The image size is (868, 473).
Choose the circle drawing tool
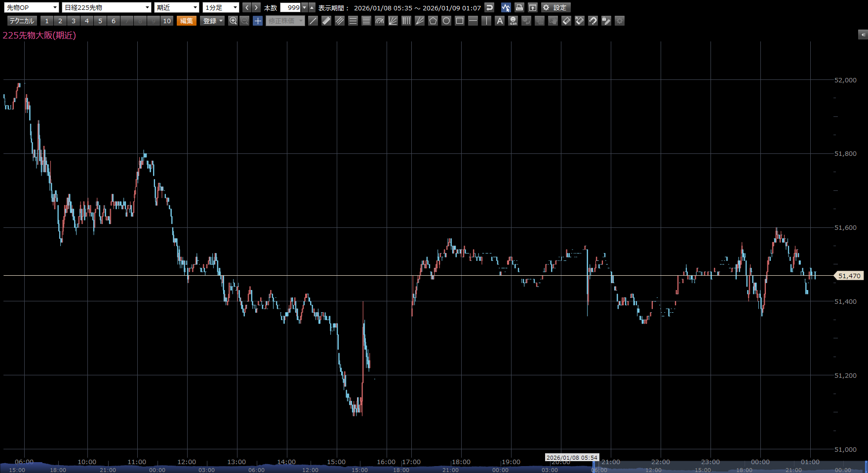[x=446, y=21]
